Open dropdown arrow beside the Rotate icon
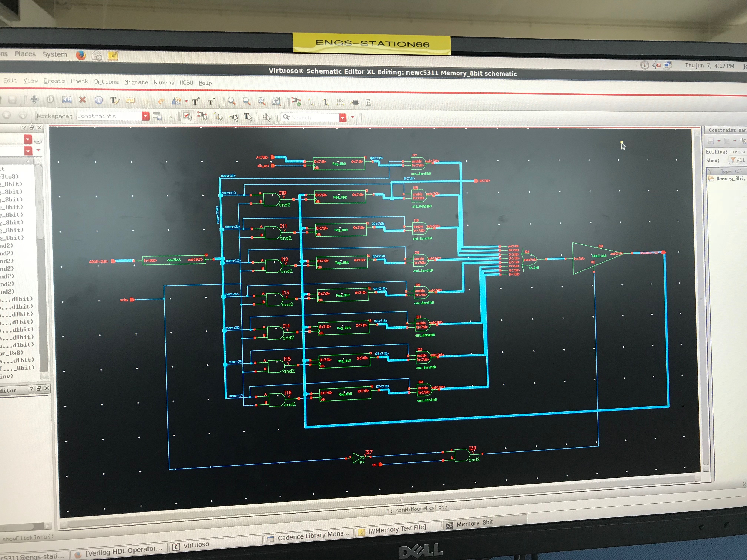Image resolution: width=747 pixels, height=560 pixels. click(186, 101)
